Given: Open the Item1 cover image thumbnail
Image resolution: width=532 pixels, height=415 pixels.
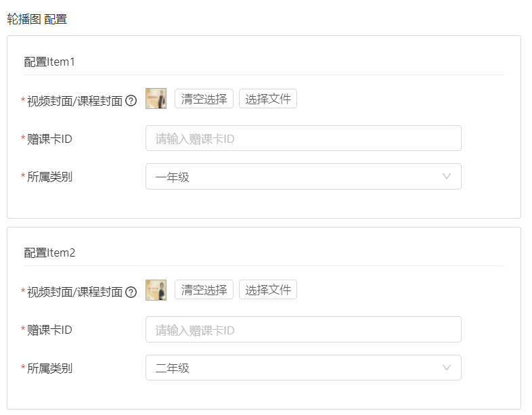Looking at the screenshot, I should click(x=156, y=99).
